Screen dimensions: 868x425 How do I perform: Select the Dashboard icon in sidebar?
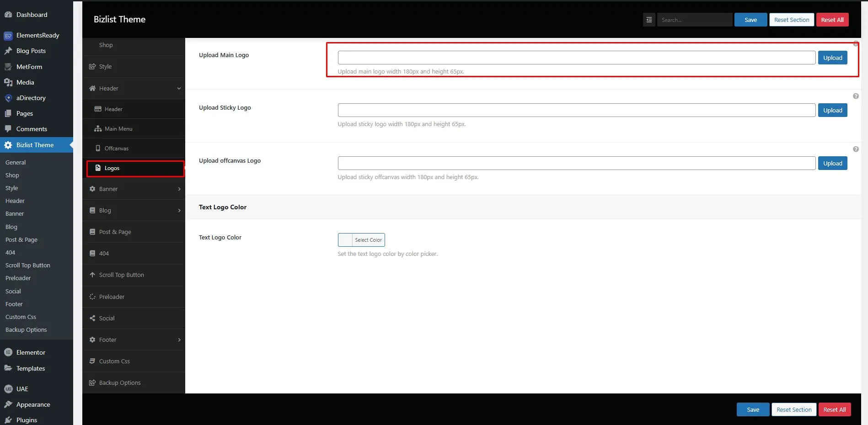click(x=8, y=15)
